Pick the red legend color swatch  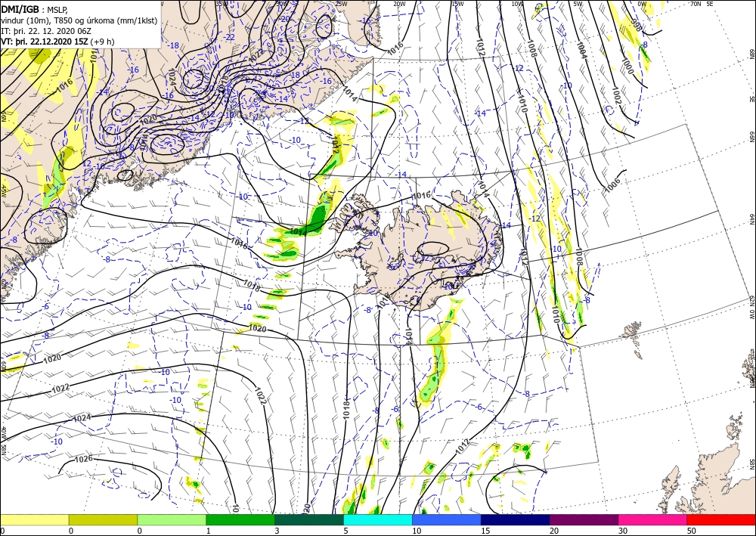(721, 519)
